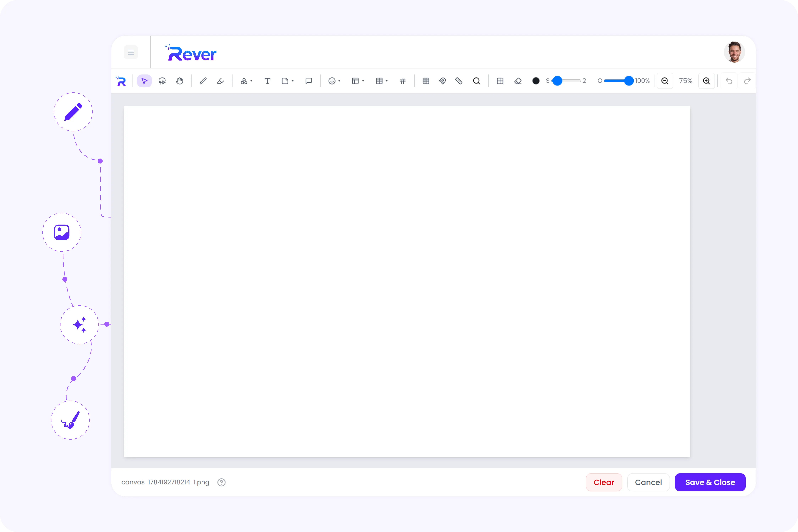Click the canvas-1784192718214-1.png filename
This screenshot has height=532, width=798.
[x=165, y=482]
